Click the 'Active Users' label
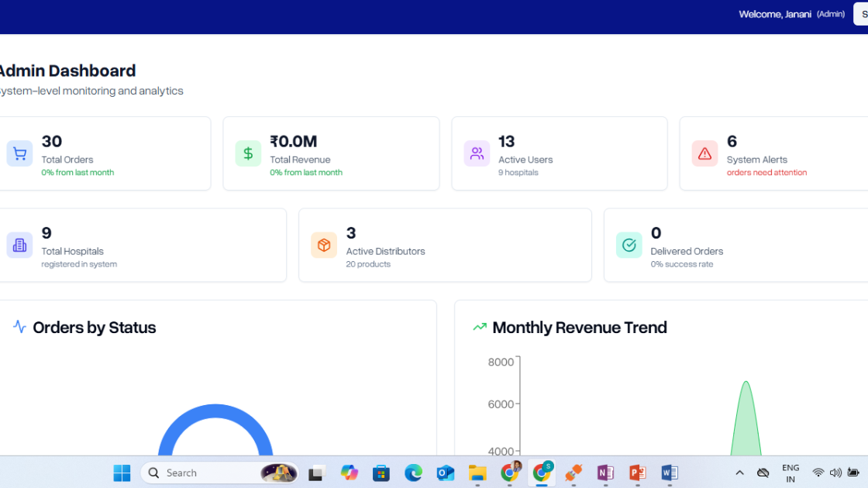 pos(525,160)
